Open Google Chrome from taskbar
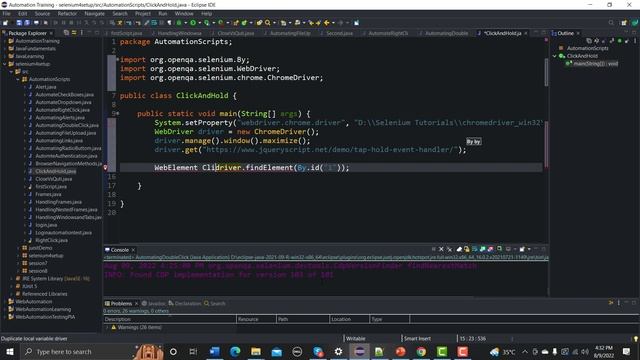640x360 pixels. click(421, 351)
